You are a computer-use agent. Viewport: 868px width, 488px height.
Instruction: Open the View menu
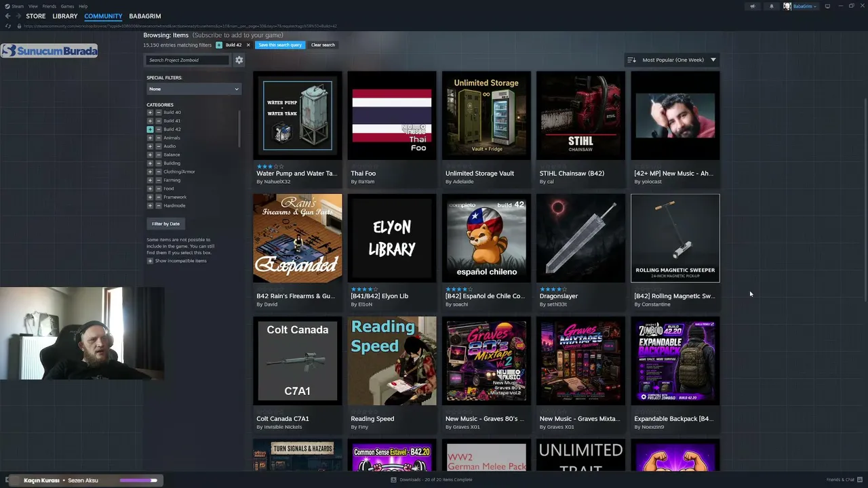click(x=33, y=6)
